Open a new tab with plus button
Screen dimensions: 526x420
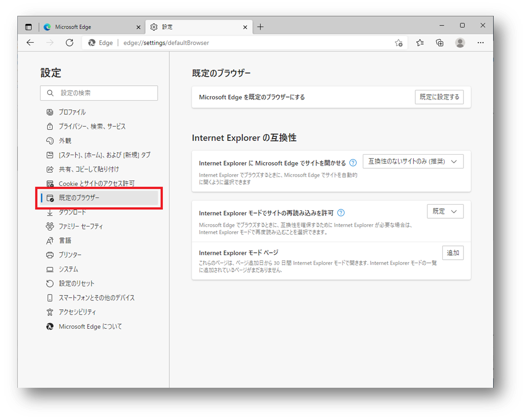point(261,27)
